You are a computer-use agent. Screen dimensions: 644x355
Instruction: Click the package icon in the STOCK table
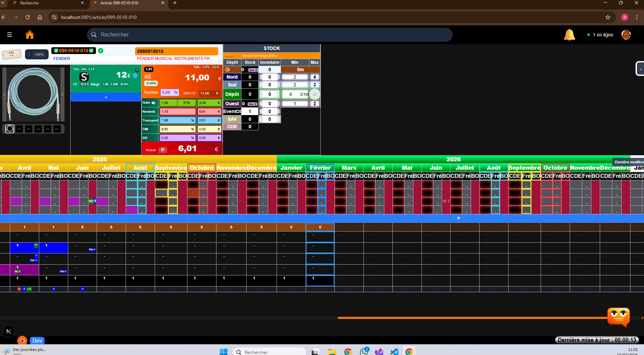pyautogui.click(x=228, y=70)
